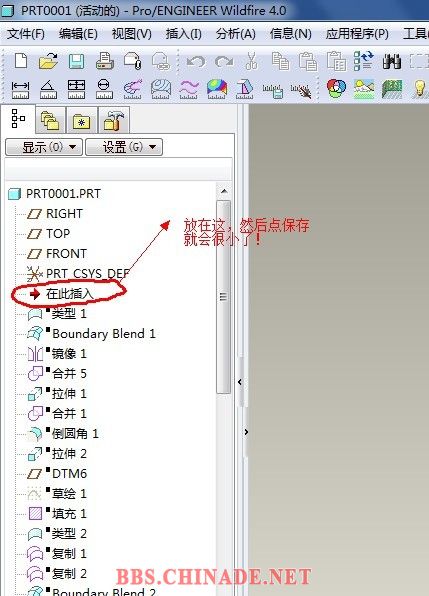The width and height of the screenshot is (429, 596).
Task: Select the 合并 1 merge feature
Action: tap(57, 414)
